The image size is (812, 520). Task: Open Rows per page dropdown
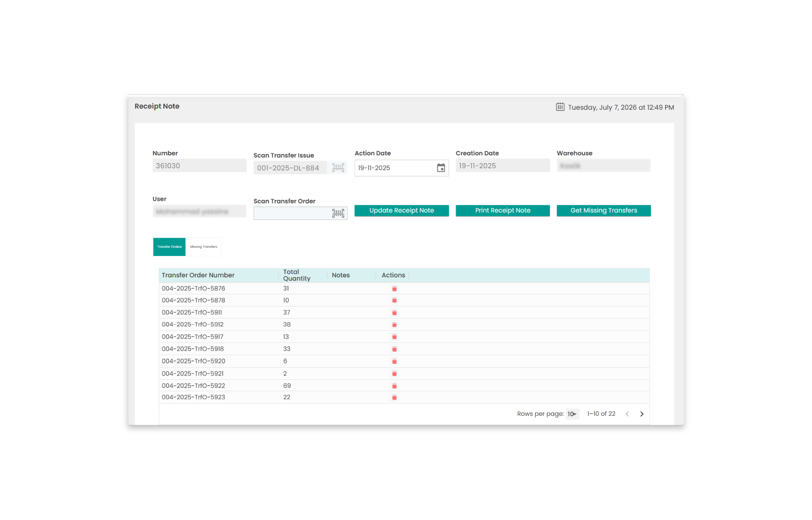572,414
